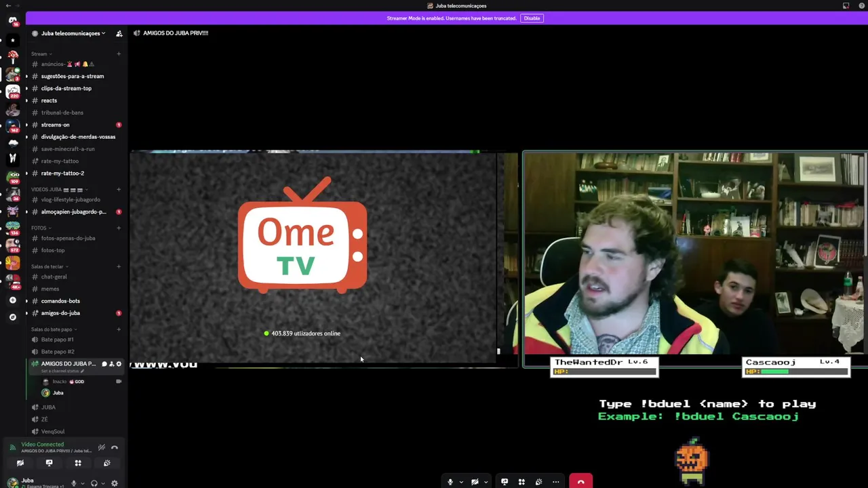This screenshot has width=868, height=488.
Task: Click Disable in Streamer Mode banner
Action: pyautogui.click(x=532, y=18)
